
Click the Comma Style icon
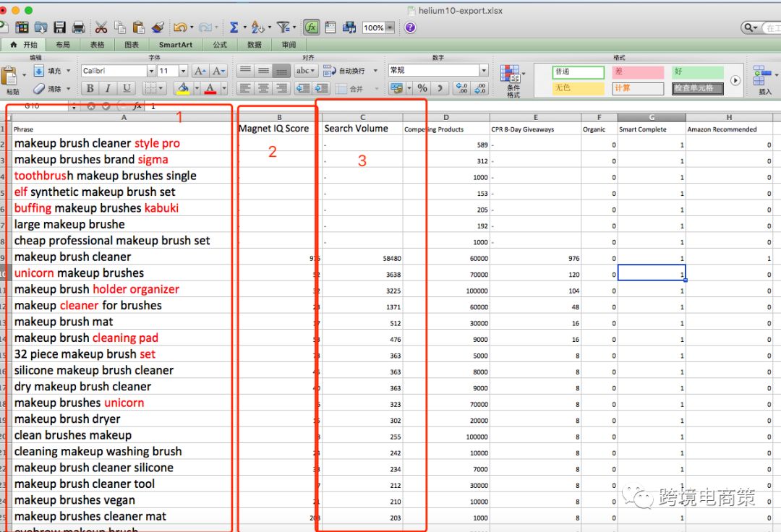tap(440, 89)
